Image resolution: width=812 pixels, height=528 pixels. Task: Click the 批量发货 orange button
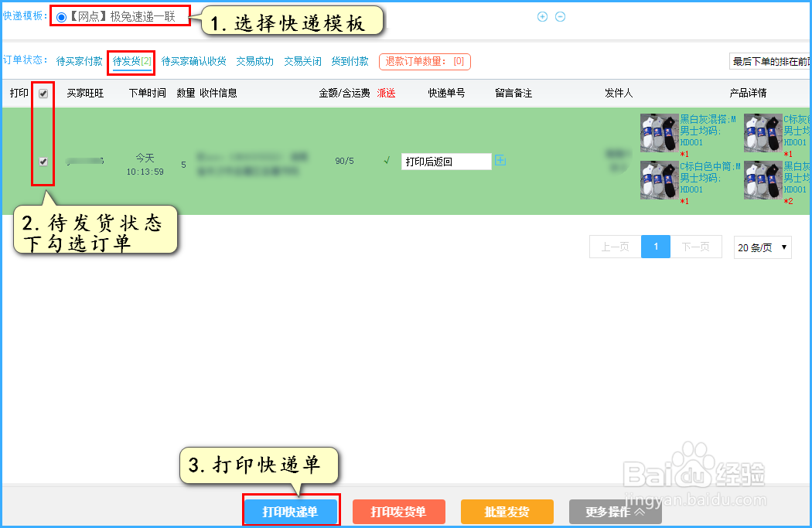tap(507, 511)
